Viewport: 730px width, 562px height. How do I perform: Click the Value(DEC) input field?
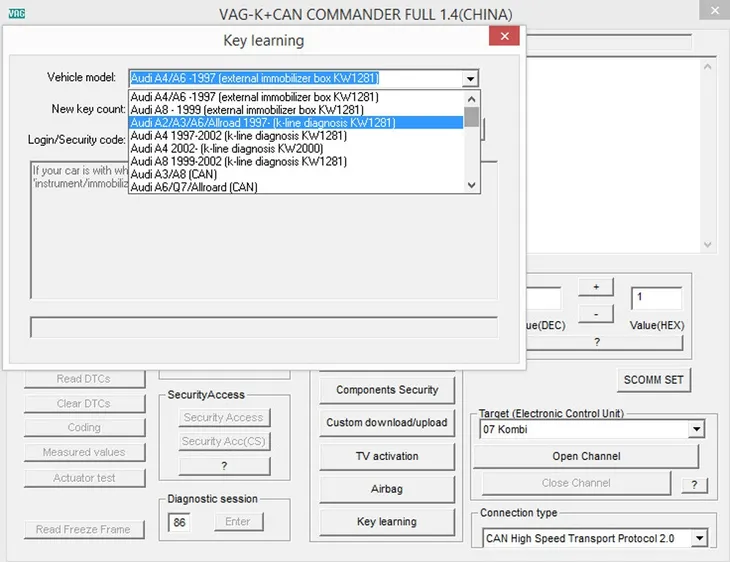pos(543,298)
